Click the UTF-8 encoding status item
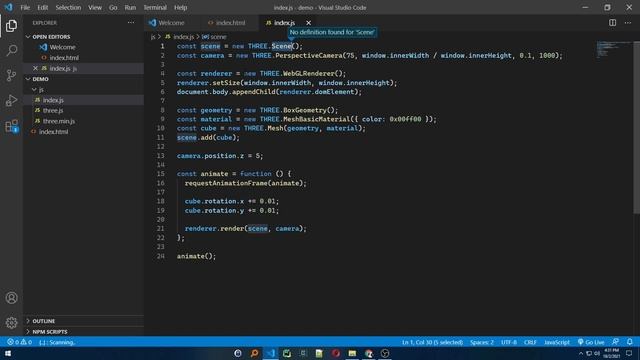This screenshot has width=640, height=360. click(509, 342)
